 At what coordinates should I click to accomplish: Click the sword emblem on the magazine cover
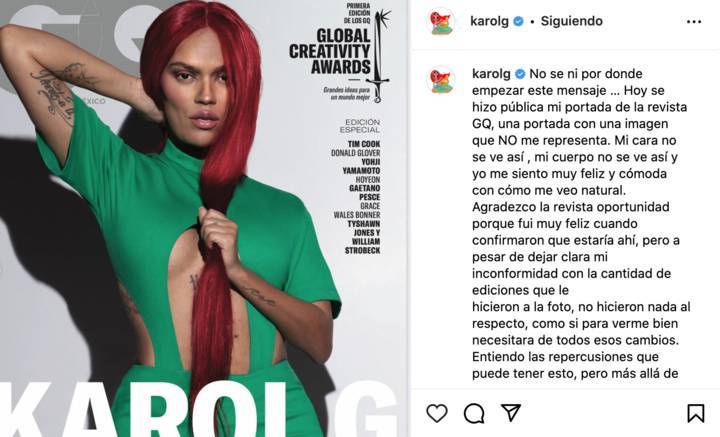(381, 56)
